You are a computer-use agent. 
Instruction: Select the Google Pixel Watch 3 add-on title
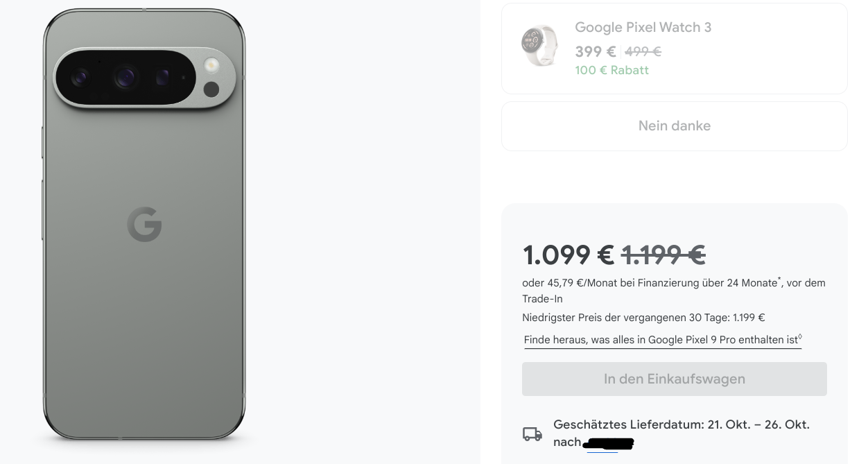[x=643, y=28]
